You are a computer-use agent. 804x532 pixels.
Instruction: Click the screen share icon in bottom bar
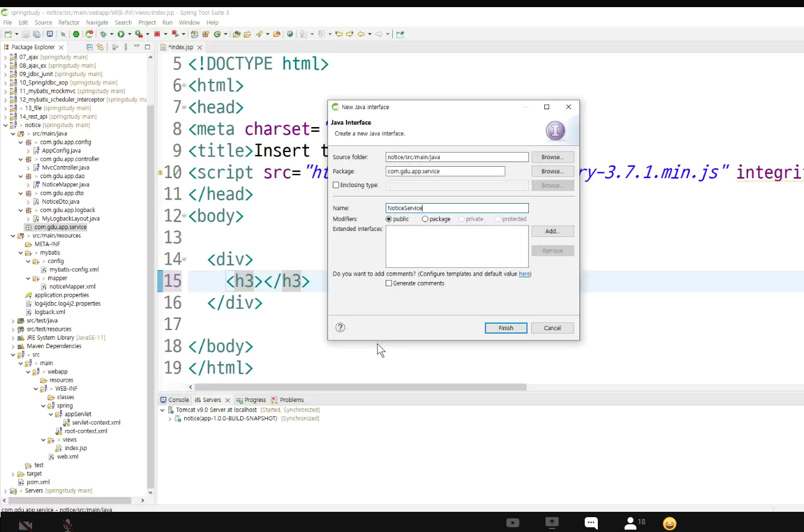[552, 523]
